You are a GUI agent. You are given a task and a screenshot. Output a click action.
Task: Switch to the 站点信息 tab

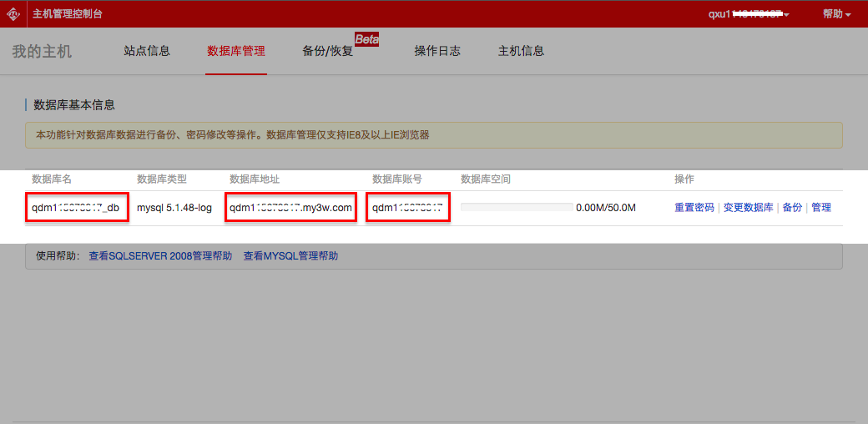pyautogui.click(x=147, y=51)
